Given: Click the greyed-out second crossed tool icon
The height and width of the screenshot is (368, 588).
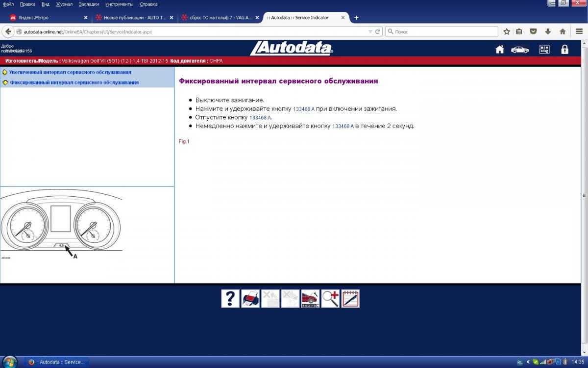Looking at the screenshot, I should 290,299.
